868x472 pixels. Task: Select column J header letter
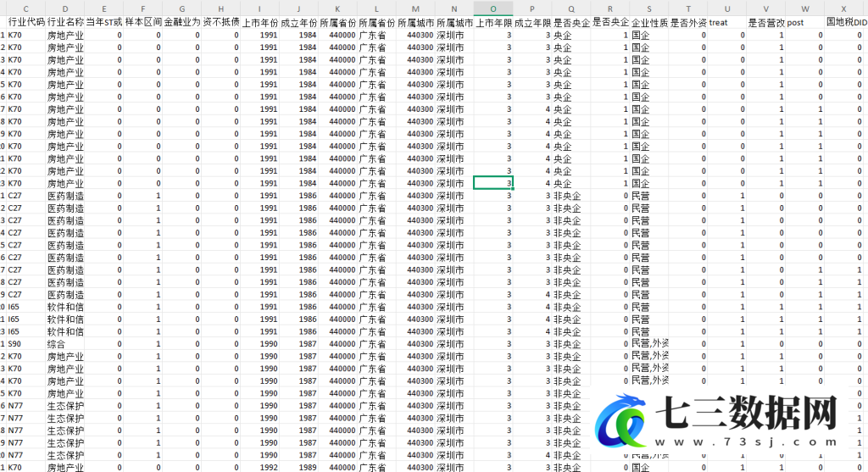[x=299, y=8]
